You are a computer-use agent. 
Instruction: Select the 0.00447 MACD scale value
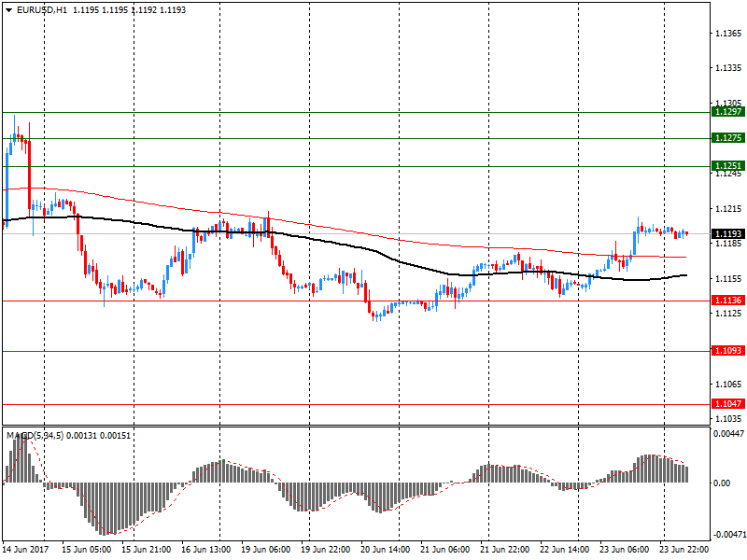(x=728, y=434)
